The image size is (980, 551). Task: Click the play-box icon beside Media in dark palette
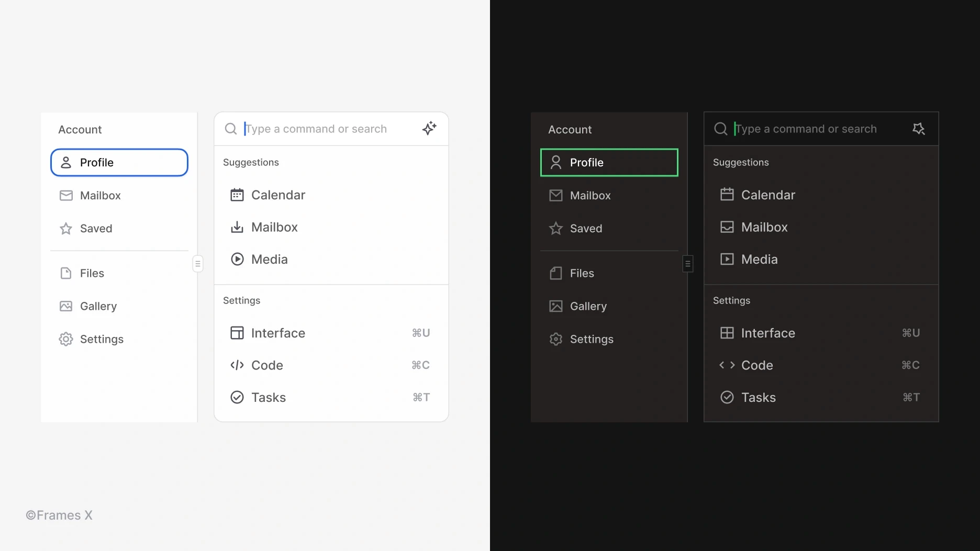tap(727, 259)
